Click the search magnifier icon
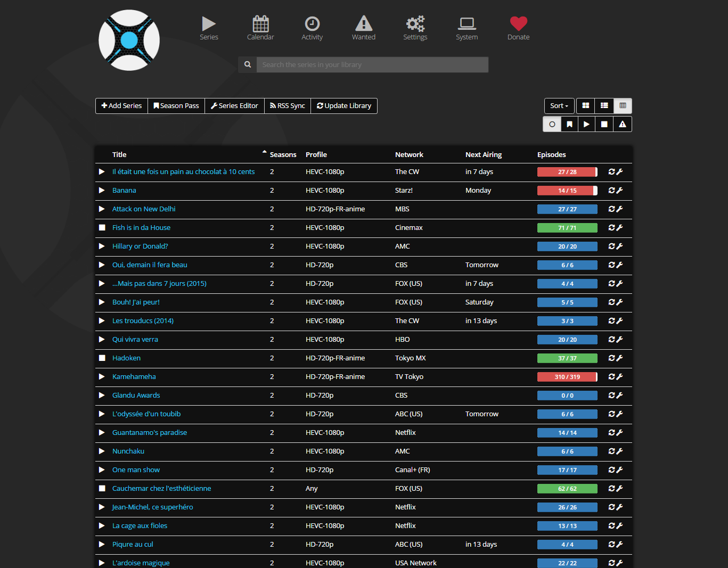The width and height of the screenshot is (728, 568). tap(248, 64)
